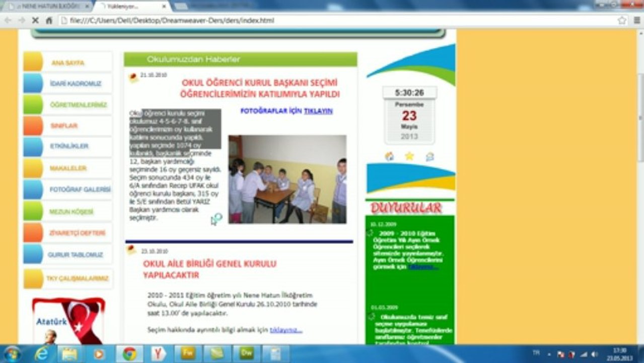The height and width of the screenshot is (363, 644).
Task: Open MEZUN KÖŞESİ menu item
Action: 67,212
